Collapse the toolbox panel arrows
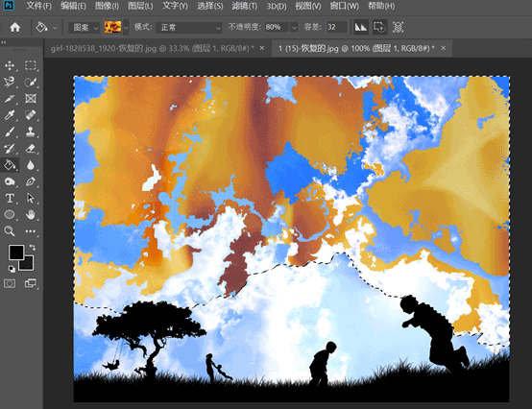Viewport: 532px width, 409px height. (4, 43)
